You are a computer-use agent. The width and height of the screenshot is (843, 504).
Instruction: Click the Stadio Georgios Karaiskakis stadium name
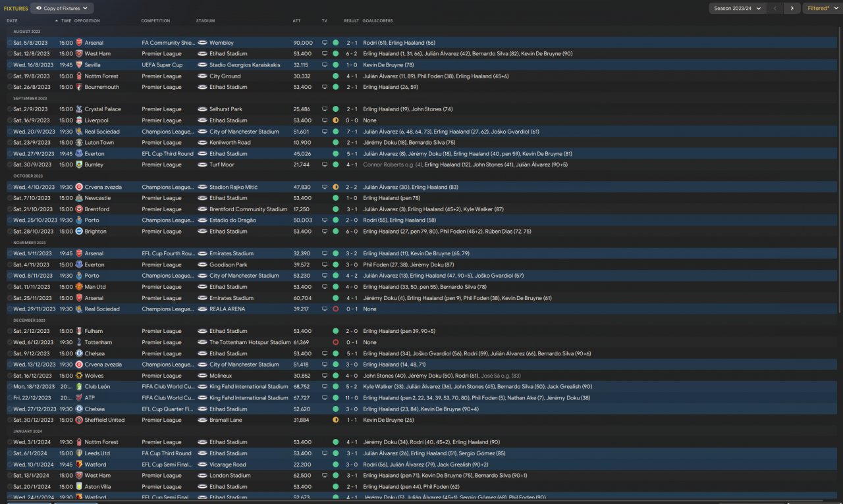click(x=245, y=65)
